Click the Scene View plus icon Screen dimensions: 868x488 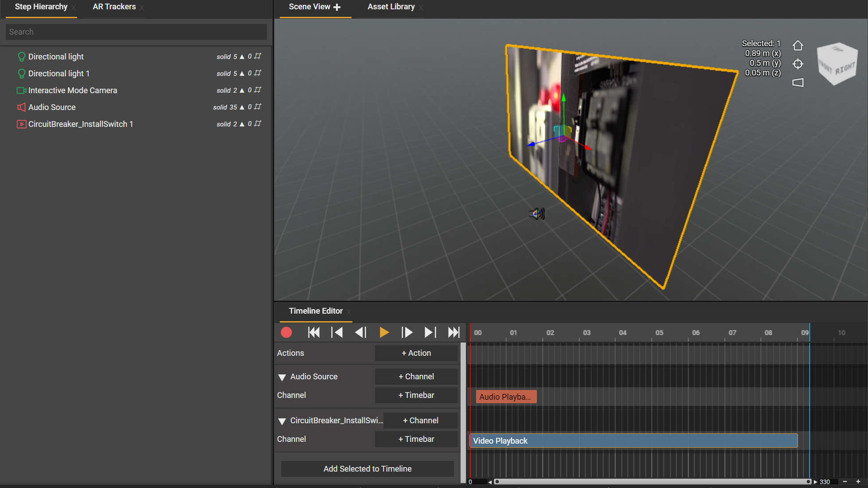pos(337,7)
